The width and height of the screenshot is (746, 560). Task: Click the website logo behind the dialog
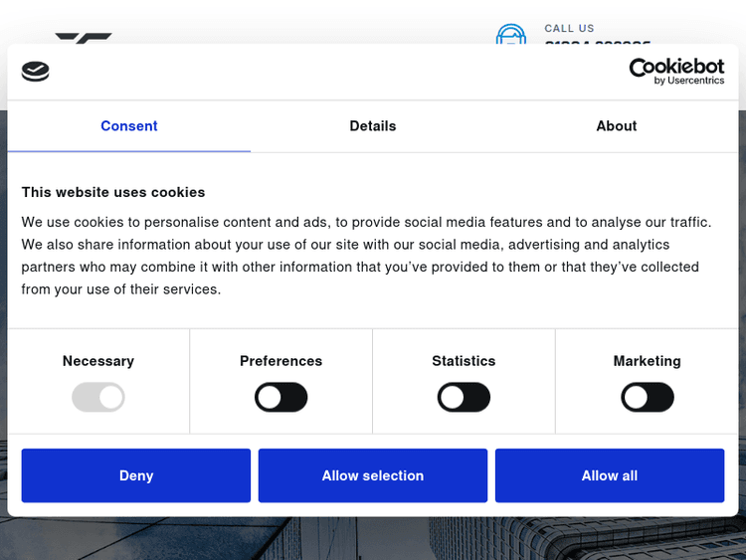point(84,38)
